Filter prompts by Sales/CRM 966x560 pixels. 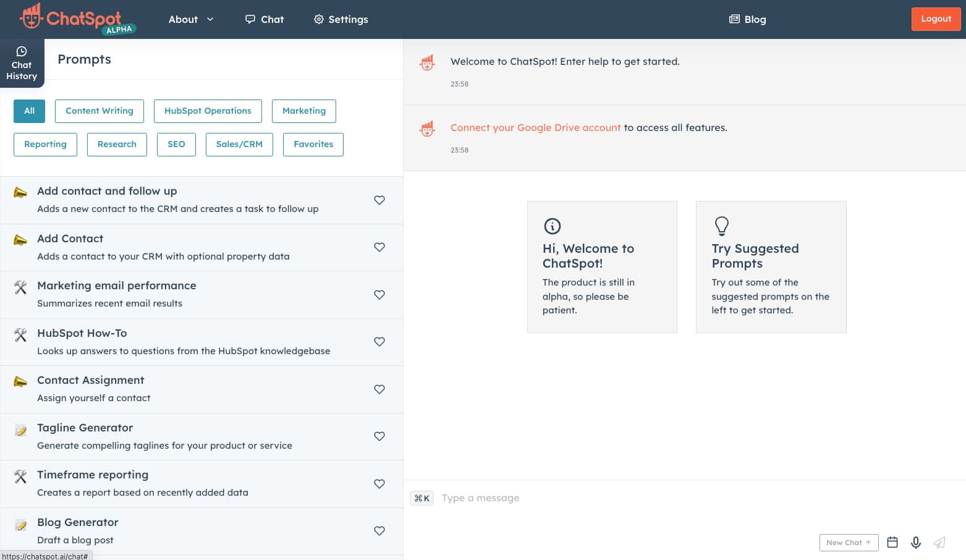[239, 144]
